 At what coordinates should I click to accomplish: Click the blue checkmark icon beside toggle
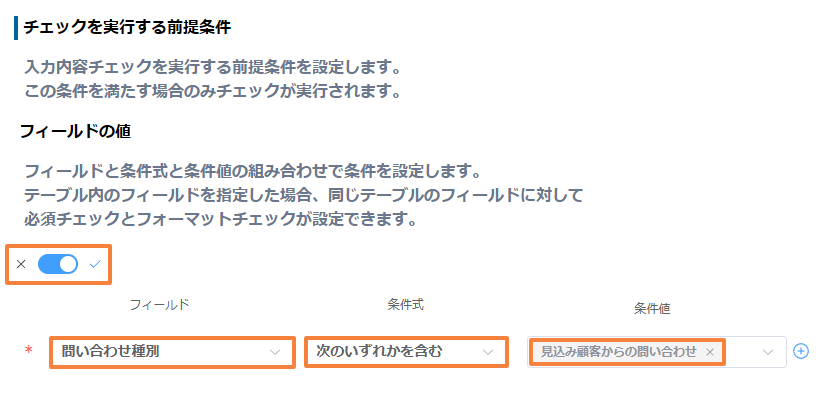(x=95, y=264)
